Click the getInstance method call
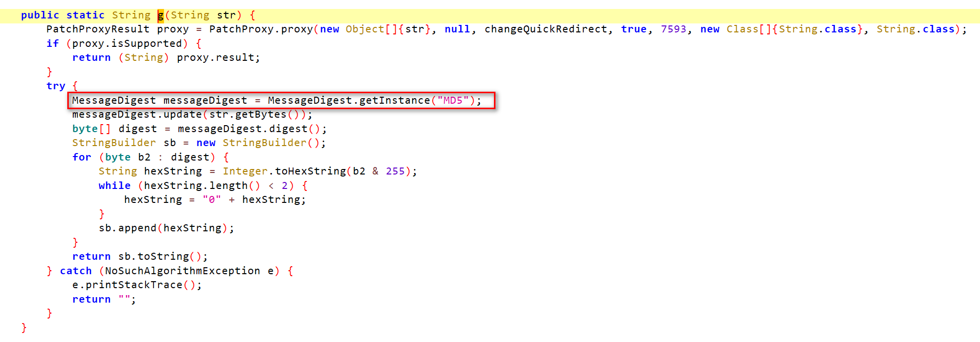 tap(394, 101)
